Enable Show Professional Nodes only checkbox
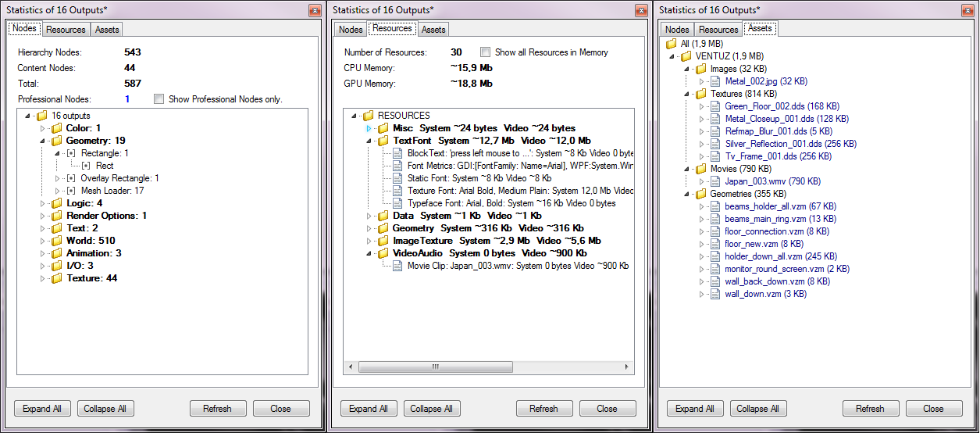The image size is (980, 433). tap(159, 99)
